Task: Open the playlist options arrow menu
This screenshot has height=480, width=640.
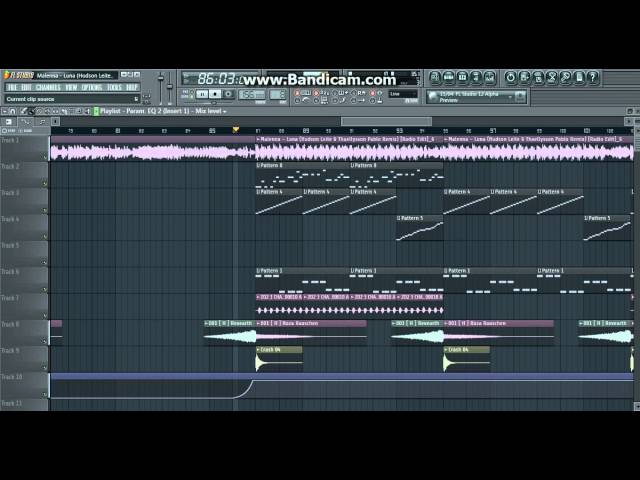Action: pos(4,111)
